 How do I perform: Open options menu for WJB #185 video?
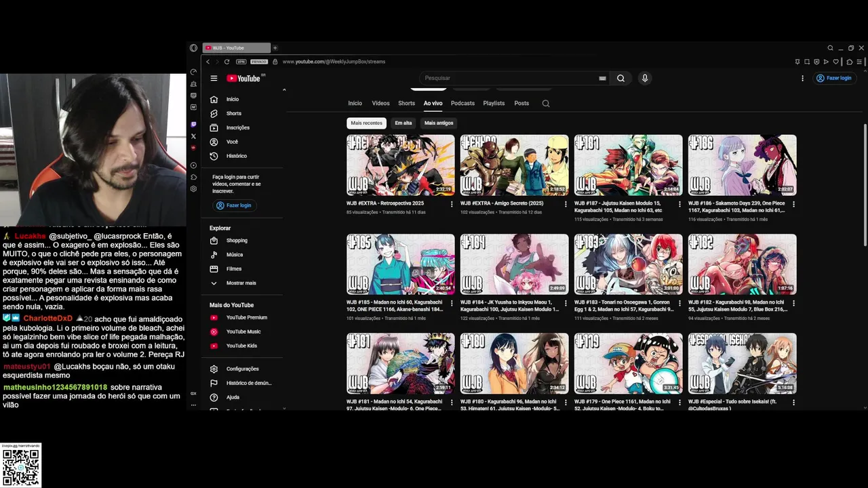click(x=452, y=303)
